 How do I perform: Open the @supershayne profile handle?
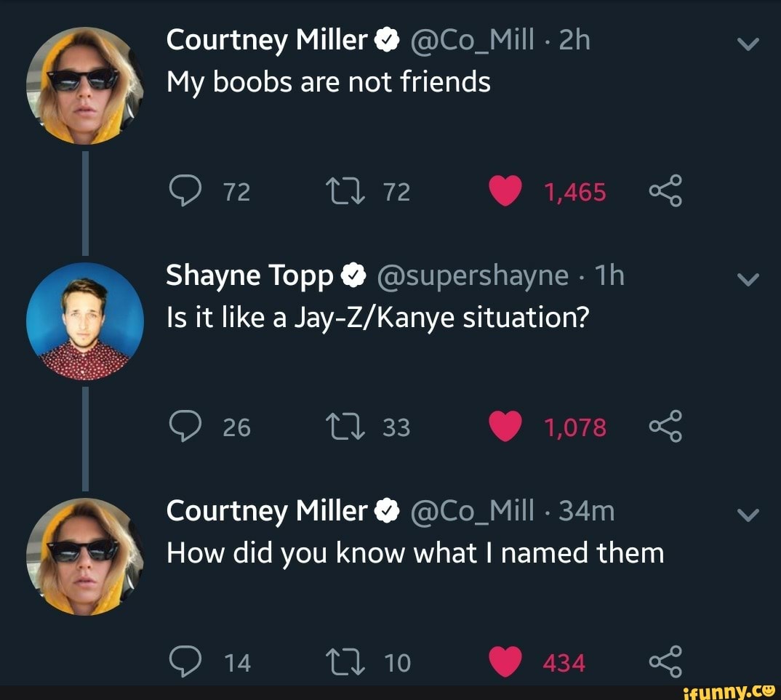coord(471,276)
